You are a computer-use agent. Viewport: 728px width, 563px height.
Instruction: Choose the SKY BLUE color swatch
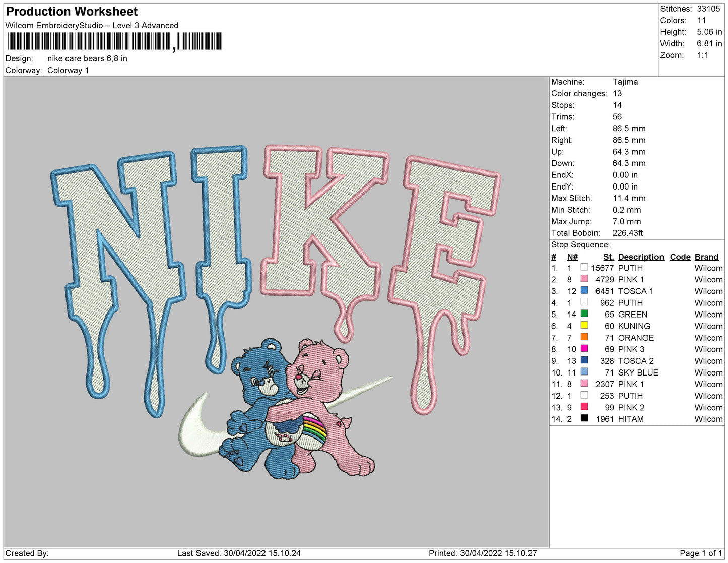click(584, 372)
